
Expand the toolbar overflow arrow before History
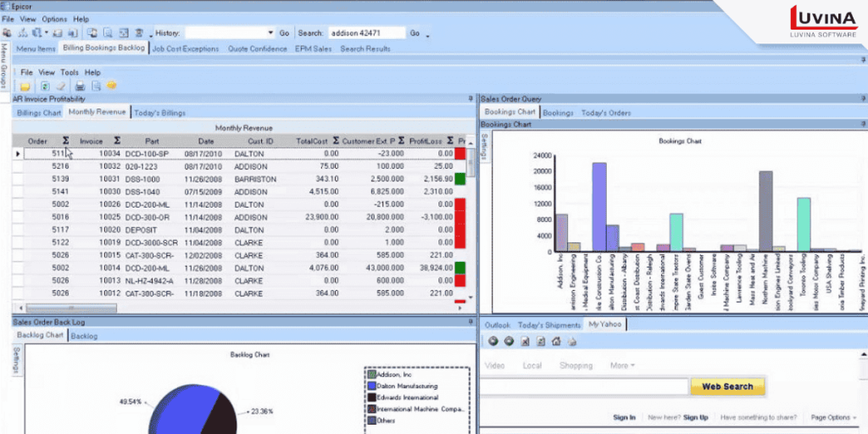pyautogui.click(x=151, y=36)
